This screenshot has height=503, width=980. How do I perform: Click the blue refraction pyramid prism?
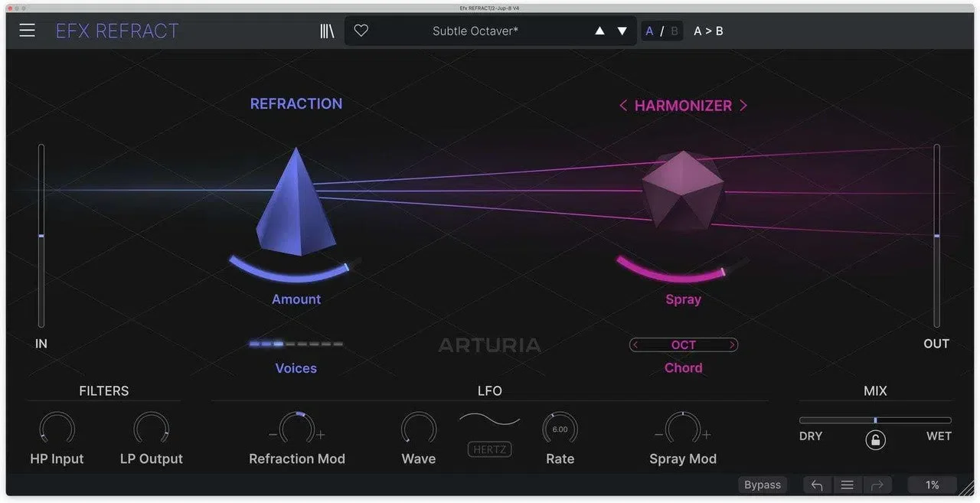pos(296,202)
